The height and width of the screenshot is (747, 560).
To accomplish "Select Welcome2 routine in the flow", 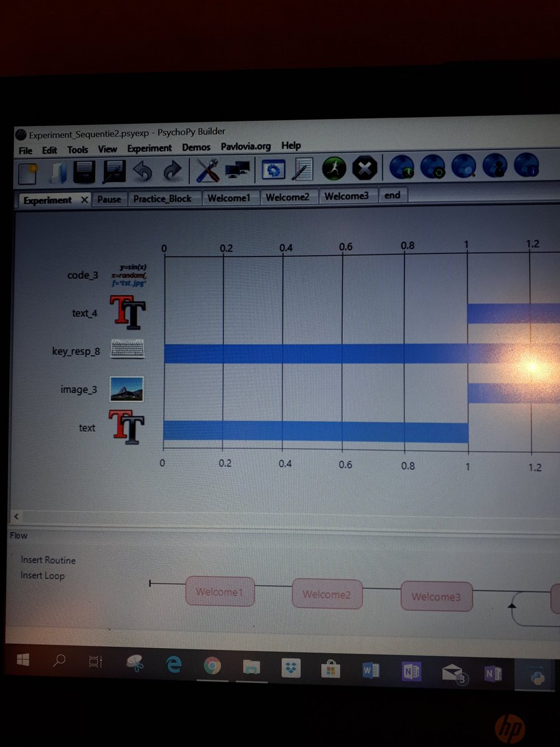I will [x=327, y=594].
